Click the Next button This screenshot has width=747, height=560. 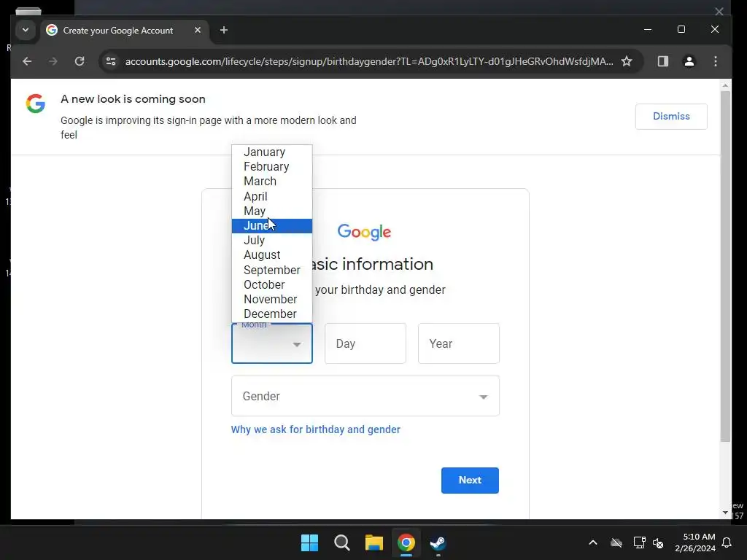pos(470,480)
